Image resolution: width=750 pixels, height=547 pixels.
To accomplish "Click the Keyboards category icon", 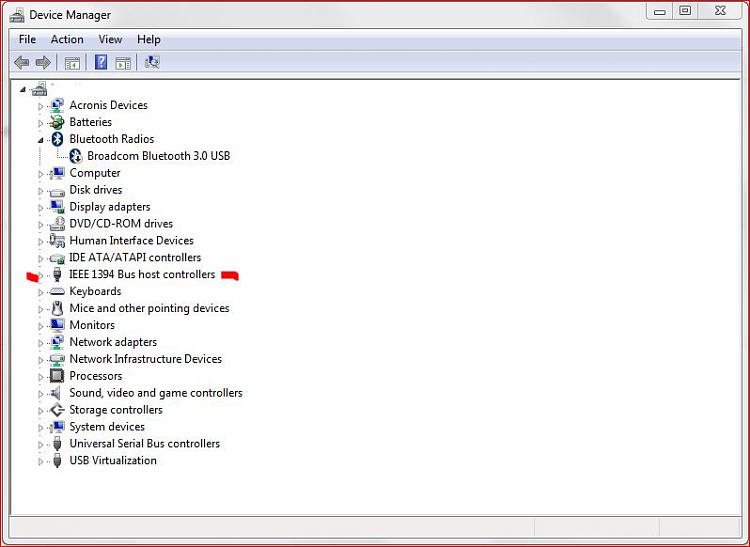I will [x=57, y=291].
